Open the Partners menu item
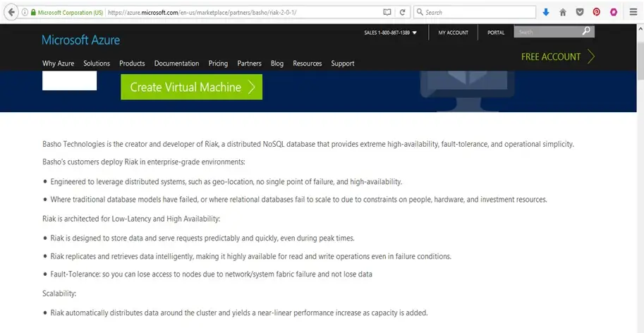The width and height of the screenshot is (644, 333). 249,63
